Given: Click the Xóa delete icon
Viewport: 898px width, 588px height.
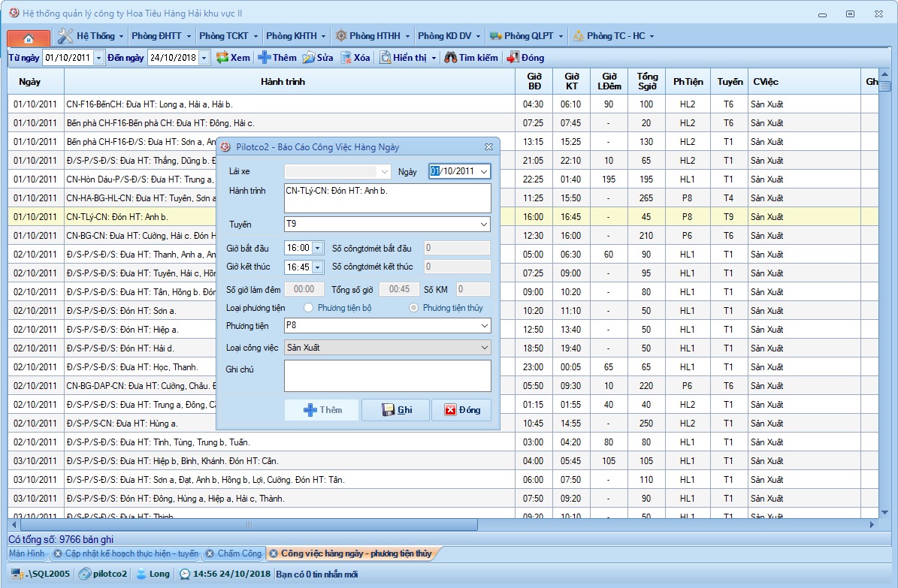Looking at the screenshot, I should click(346, 58).
